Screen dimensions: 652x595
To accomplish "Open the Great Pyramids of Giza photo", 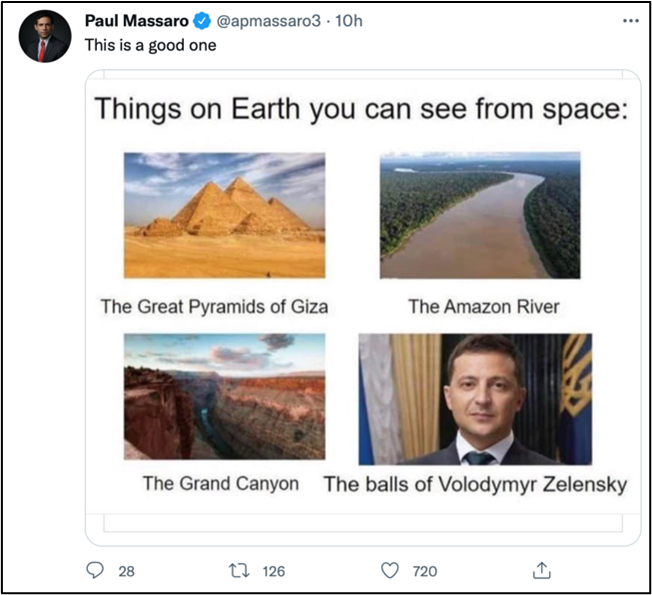I will tap(225, 215).
